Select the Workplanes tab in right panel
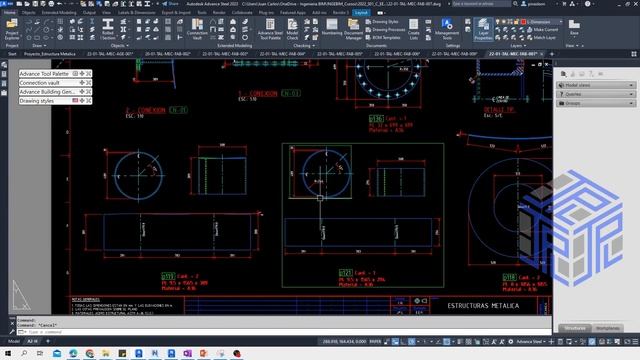This screenshot has width=640, height=360. [608, 328]
